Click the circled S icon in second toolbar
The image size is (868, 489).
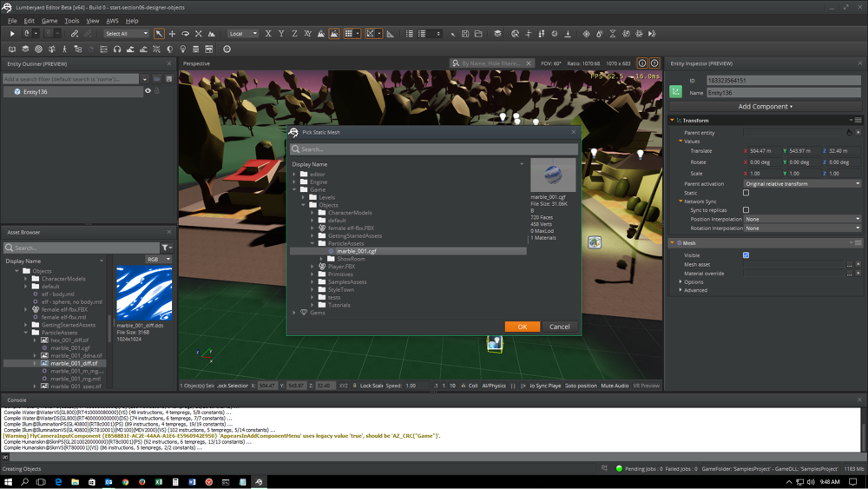coord(227,50)
